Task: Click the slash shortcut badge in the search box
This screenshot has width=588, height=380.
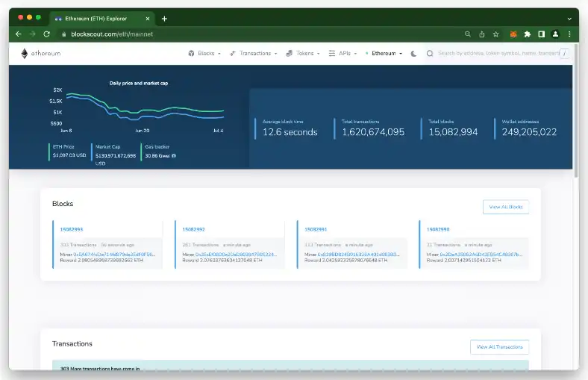Action: click(564, 53)
